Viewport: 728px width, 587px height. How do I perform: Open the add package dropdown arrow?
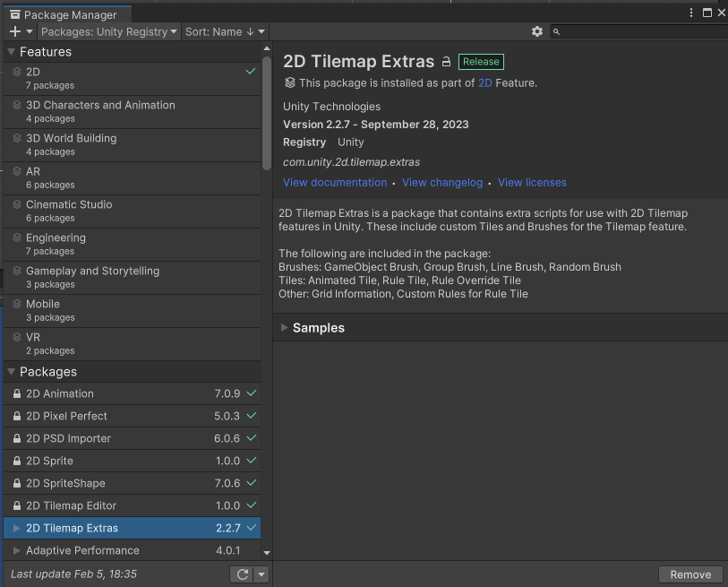pyautogui.click(x=30, y=31)
